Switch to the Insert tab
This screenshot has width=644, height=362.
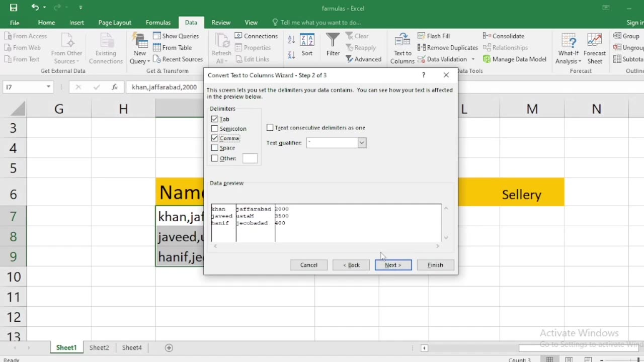(x=76, y=23)
